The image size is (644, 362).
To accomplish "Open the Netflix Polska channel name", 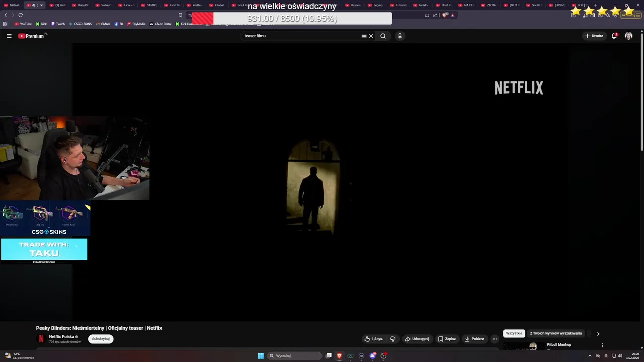I will (61, 337).
